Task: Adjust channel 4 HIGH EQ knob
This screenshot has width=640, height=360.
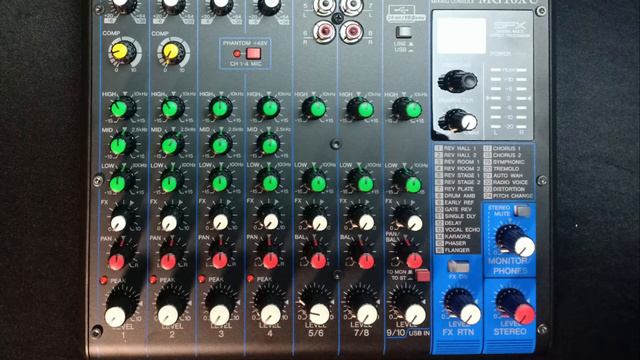Action: [x=269, y=109]
